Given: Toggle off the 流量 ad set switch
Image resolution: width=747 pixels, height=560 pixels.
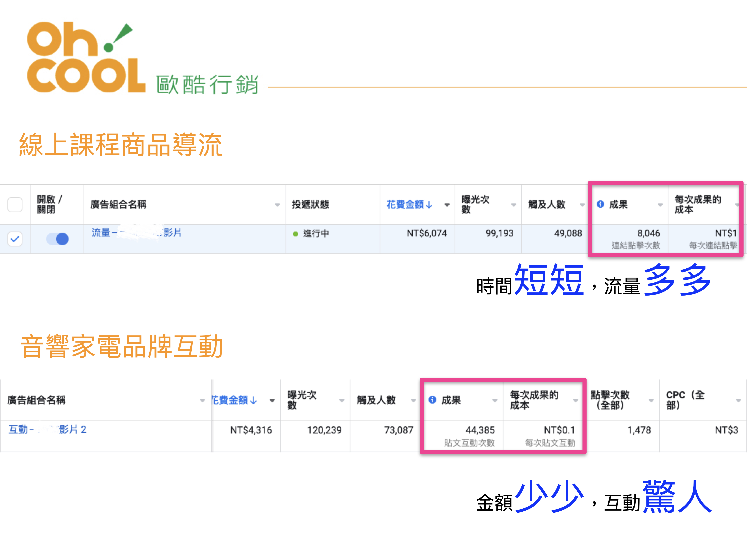Looking at the screenshot, I should [57, 239].
